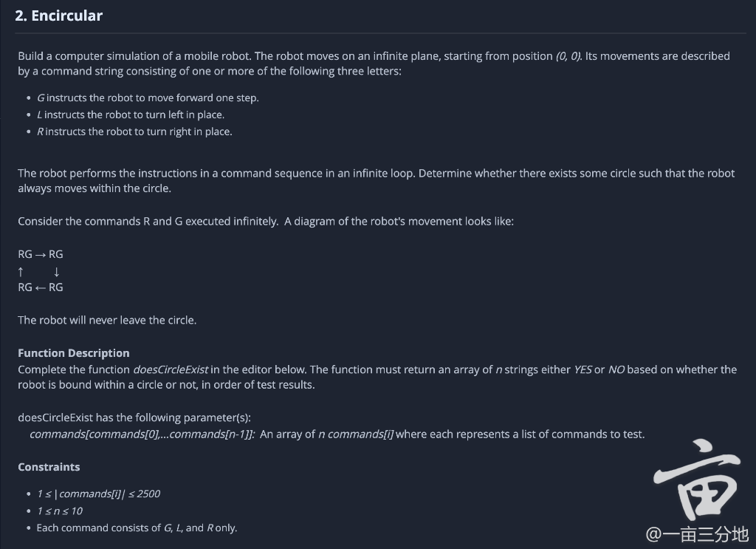The image size is (756, 549).
Task: Click the '2. Encircular' heading
Action: coord(58,16)
